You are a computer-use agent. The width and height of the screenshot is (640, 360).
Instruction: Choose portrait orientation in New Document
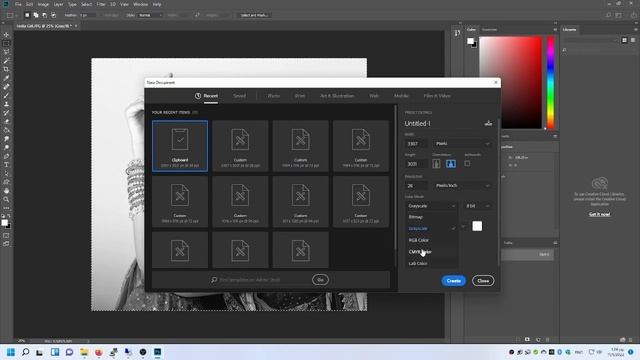[436, 164]
